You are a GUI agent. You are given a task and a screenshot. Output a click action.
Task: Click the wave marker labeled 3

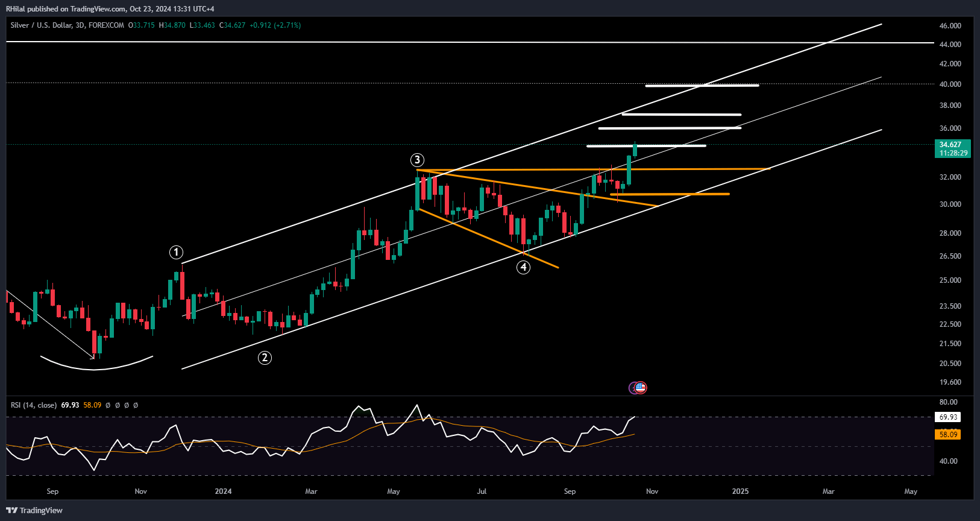coord(417,160)
